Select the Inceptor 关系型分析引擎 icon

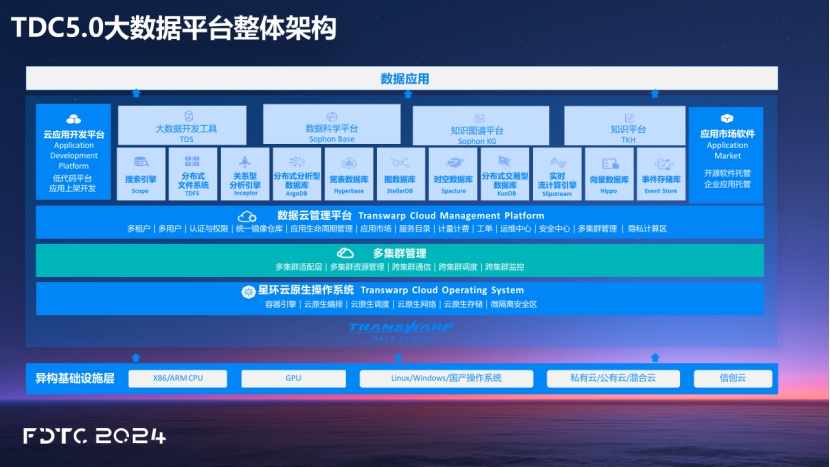point(245,161)
